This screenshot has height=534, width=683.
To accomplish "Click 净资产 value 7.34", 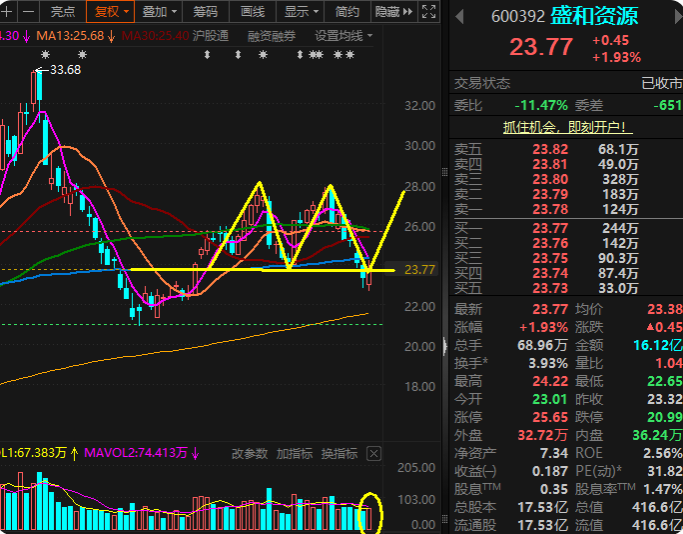I will point(554,453).
